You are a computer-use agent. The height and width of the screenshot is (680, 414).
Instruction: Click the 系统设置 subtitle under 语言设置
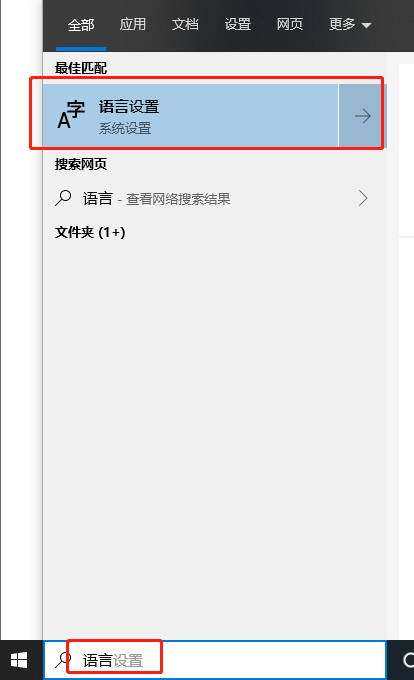[125, 128]
